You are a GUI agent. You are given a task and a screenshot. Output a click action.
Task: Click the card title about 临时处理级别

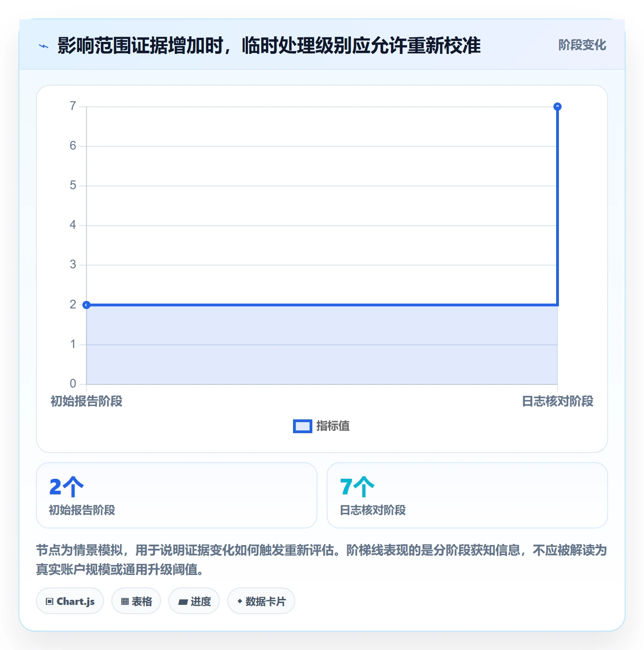point(269,46)
